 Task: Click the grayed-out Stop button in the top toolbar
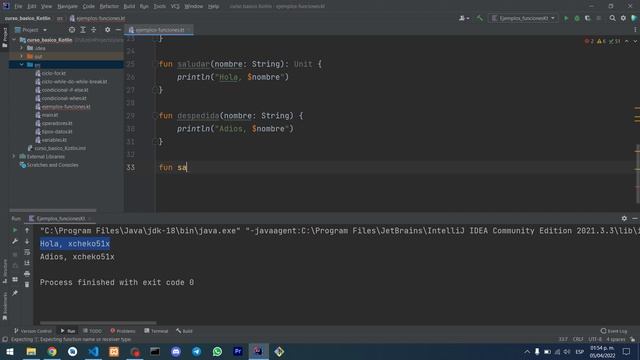click(x=598, y=18)
